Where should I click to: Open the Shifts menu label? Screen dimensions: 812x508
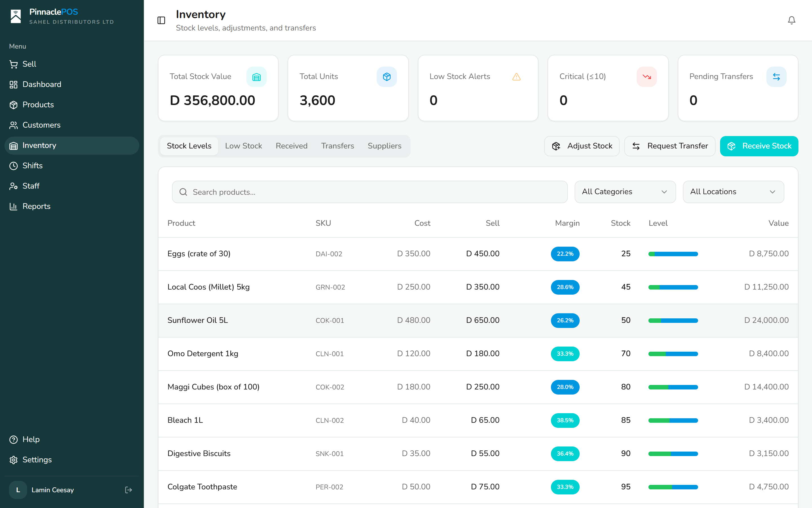coord(32,166)
